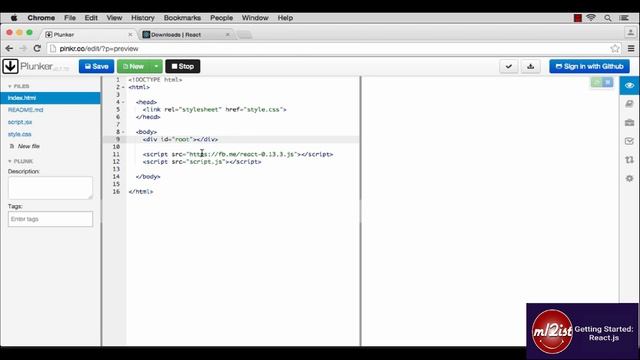The width and height of the screenshot is (640, 360).
Task: Click the Chrome profile icon
Action: (631, 32)
